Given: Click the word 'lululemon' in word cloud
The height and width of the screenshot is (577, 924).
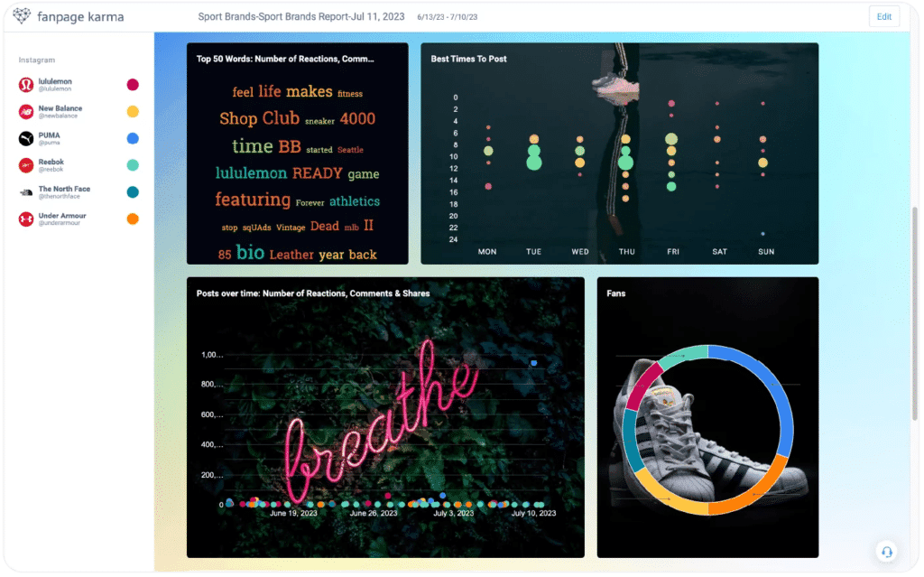Looking at the screenshot, I should point(251,172).
